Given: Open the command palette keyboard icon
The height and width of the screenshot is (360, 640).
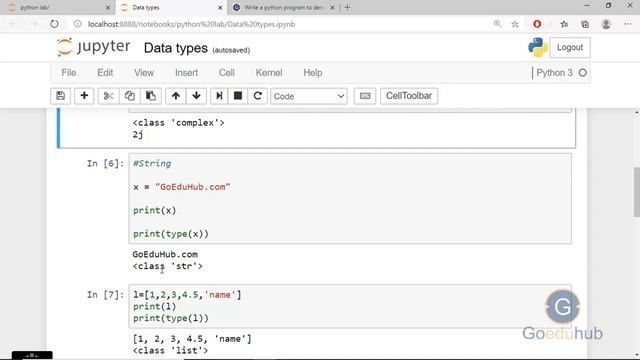Looking at the screenshot, I should [365, 96].
